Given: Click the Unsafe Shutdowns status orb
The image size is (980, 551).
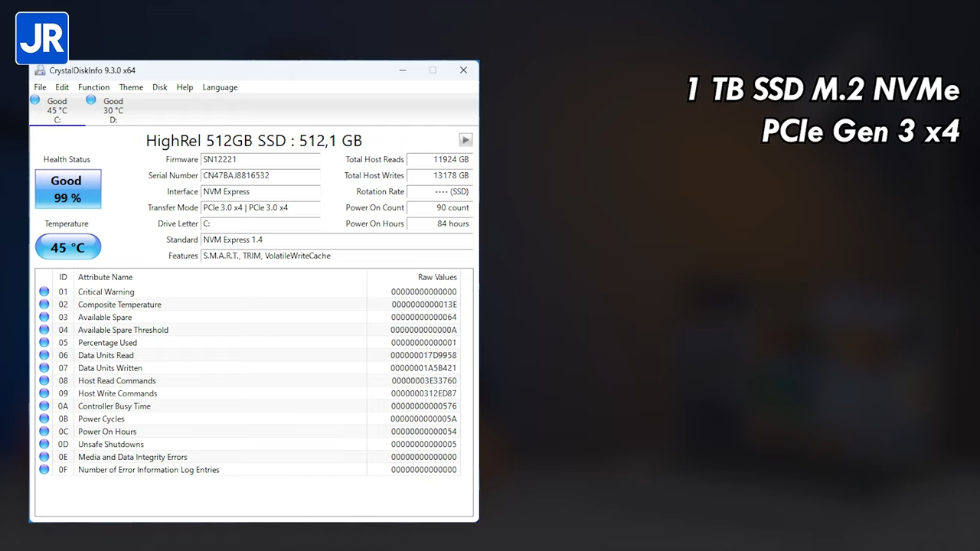Looking at the screenshot, I should coord(44,444).
